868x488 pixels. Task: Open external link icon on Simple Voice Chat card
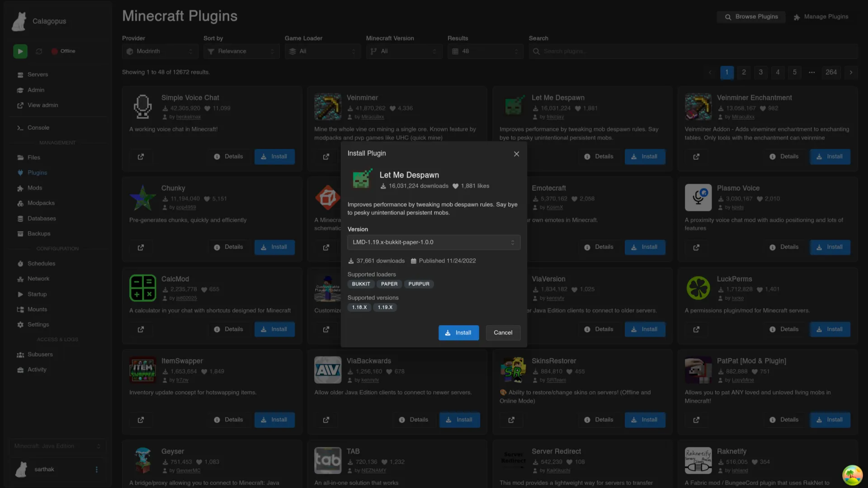(141, 157)
